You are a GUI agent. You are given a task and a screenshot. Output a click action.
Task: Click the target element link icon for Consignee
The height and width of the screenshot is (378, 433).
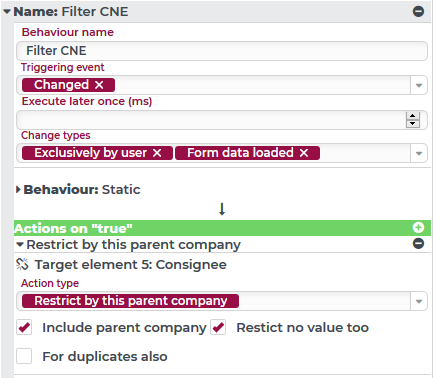[x=22, y=264]
